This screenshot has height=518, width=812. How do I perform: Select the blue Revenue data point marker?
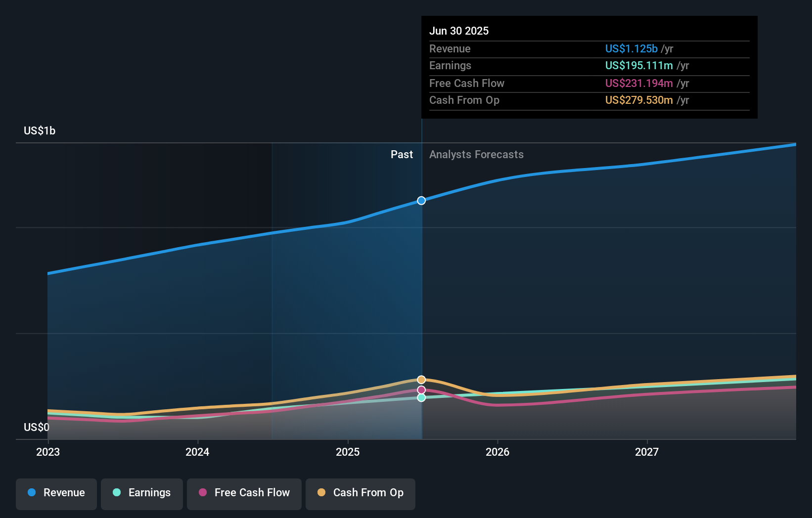point(421,200)
